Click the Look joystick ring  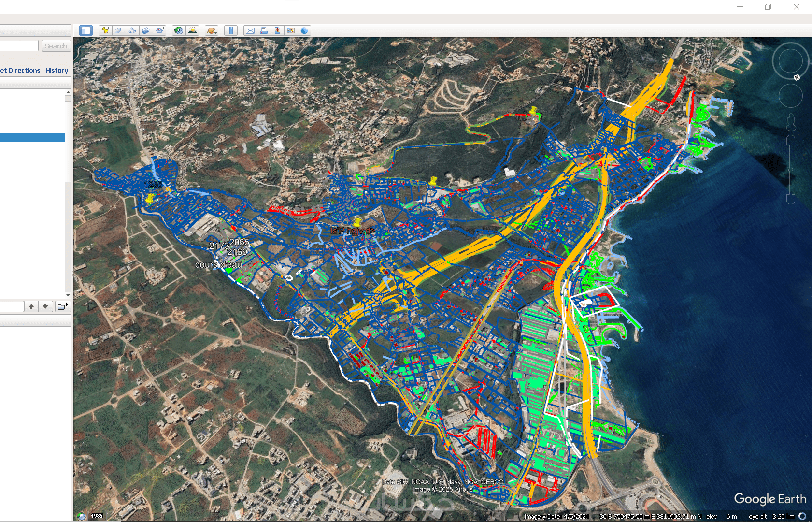coord(791,61)
